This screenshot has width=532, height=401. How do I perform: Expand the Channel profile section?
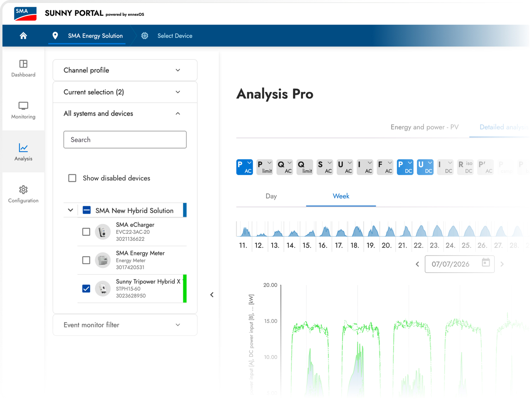click(125, 70)
